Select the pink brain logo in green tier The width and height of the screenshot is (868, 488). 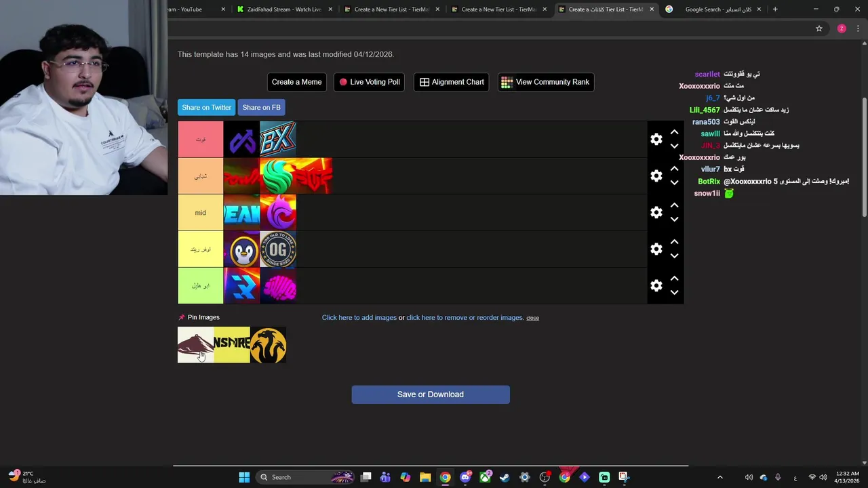pyautogui.click(x=278, y=285)
